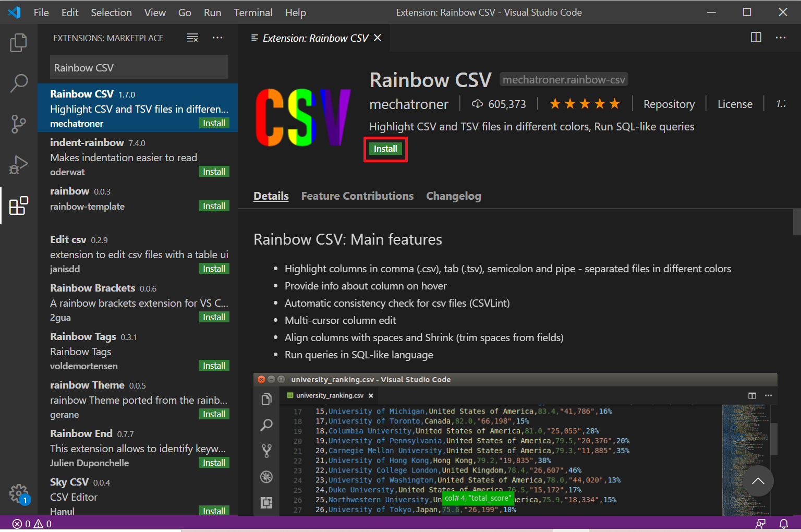The image size is (801, 532).
Task: Show errors and warnings problems panel
Action: coord(32,524)
